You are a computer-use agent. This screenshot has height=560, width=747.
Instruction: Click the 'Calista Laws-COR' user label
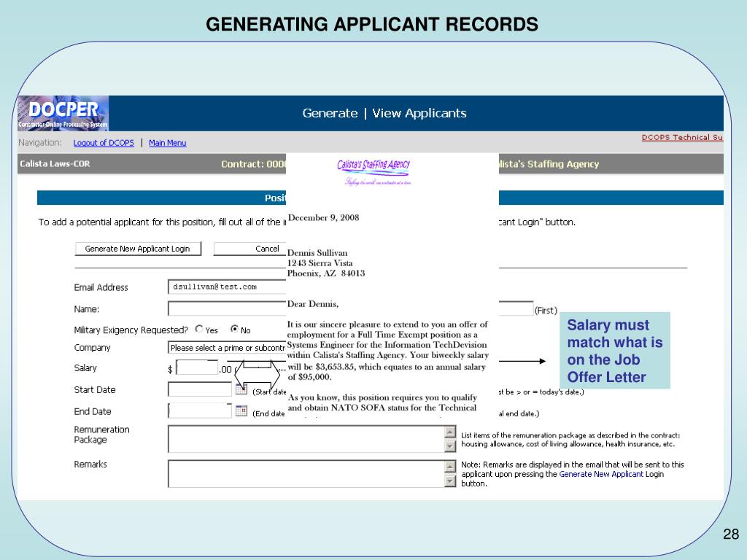click(x=55, y=164)
